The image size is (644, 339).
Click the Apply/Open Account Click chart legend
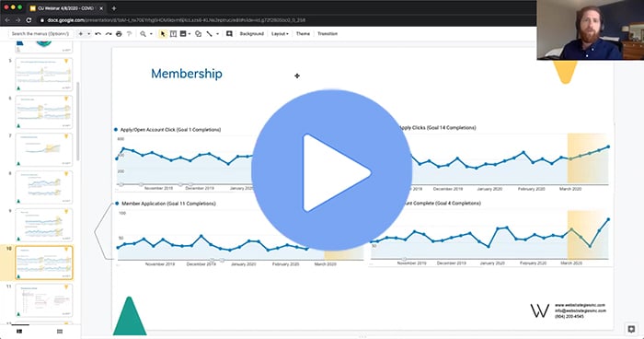point(167,130)
